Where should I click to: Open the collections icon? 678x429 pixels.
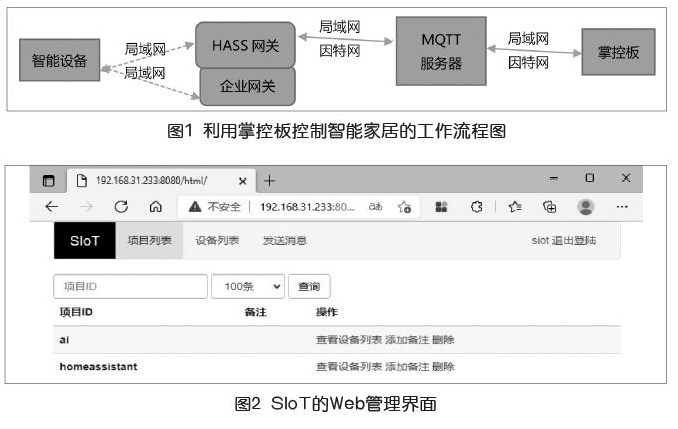coord(549,207)
